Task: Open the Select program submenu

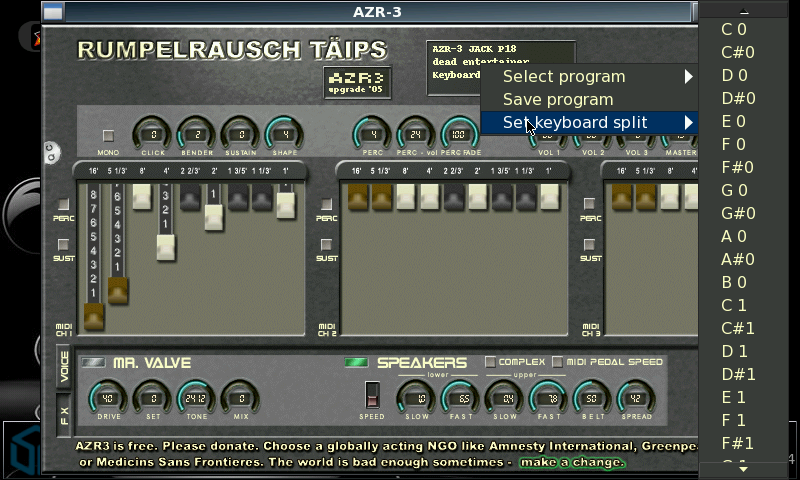Action: [589, 77]
